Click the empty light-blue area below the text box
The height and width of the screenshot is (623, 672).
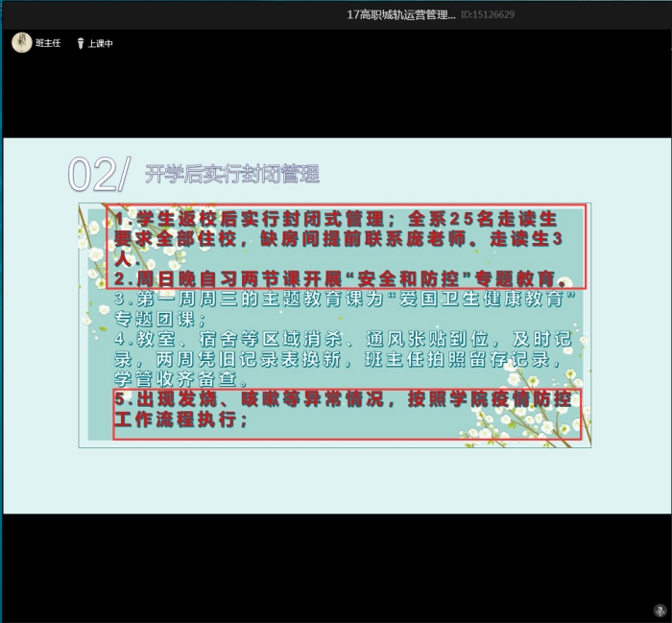336,480
